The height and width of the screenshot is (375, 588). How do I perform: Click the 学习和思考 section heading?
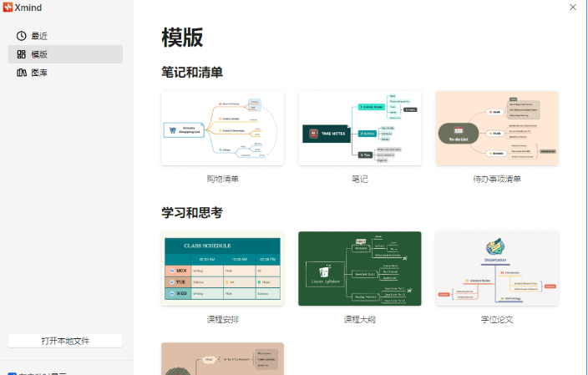coord(192,213)
